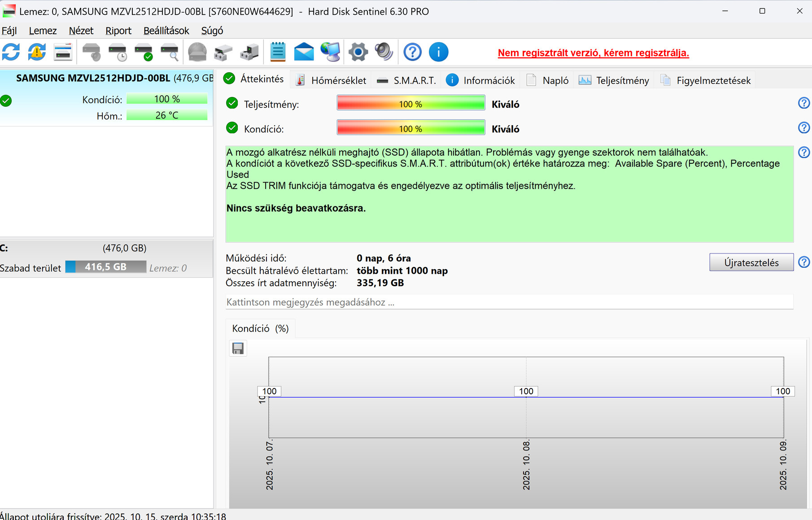Switch to the Információk tab
Image resolution: width=812 pixels, height=520 pixels.
click(480, 80)
